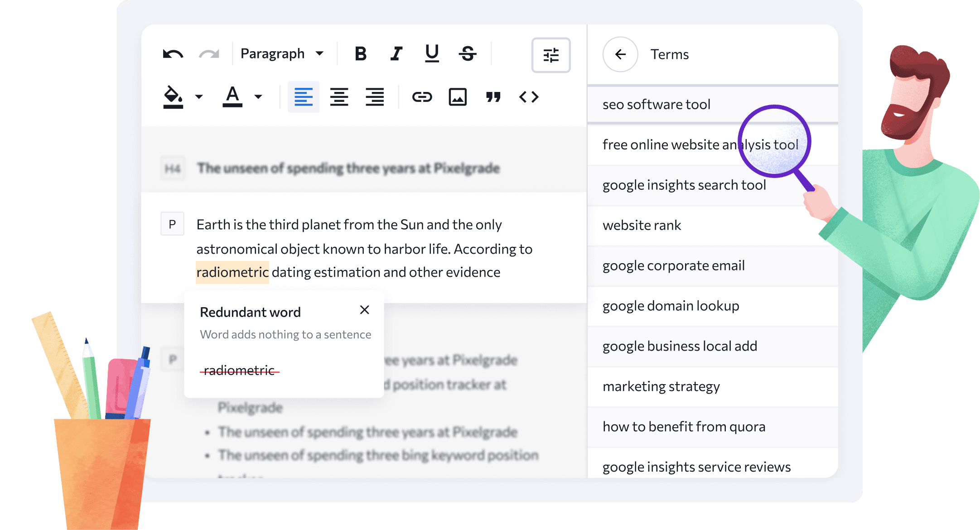
Task: Add a blockquote with the quote icon
Action: (x=493, y=97)
